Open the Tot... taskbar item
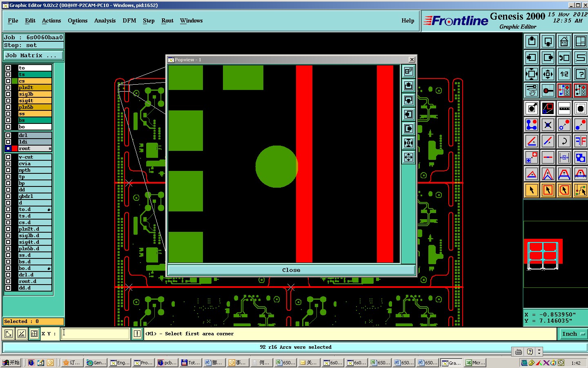This screenshot has width=588, height=368. (191, 363)
